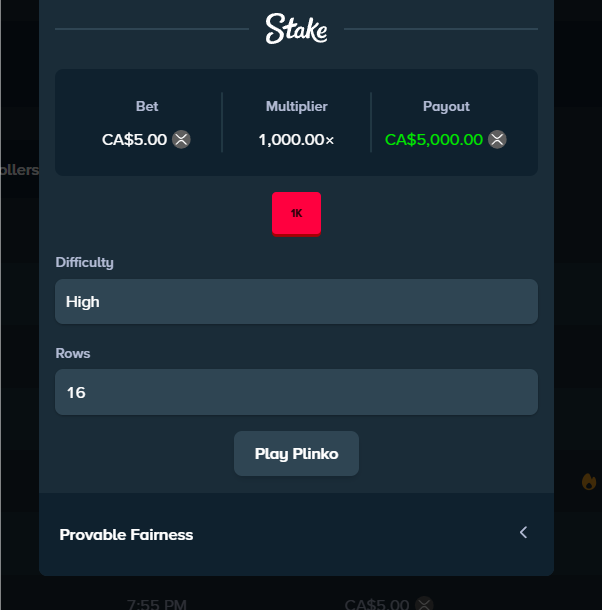The height and width of the screenshot is (610, 602).
Task: Click the Payout column heading
Action: [x=446, y=107]
